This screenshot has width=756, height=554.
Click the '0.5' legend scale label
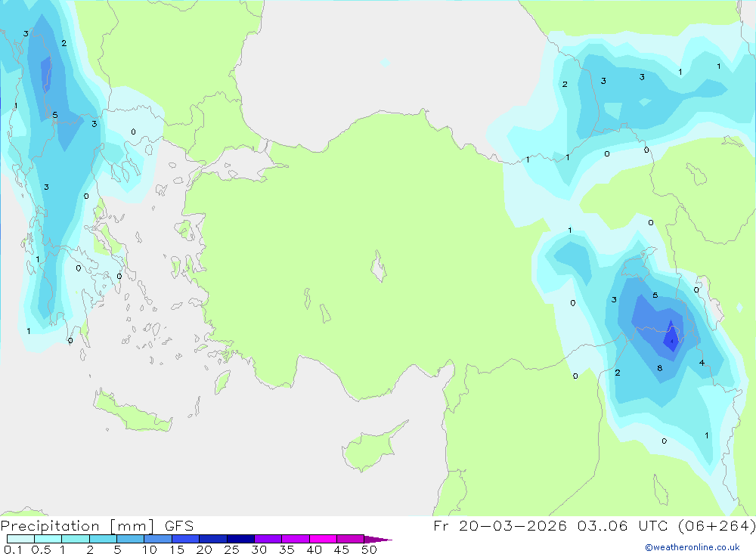point(41,549)
